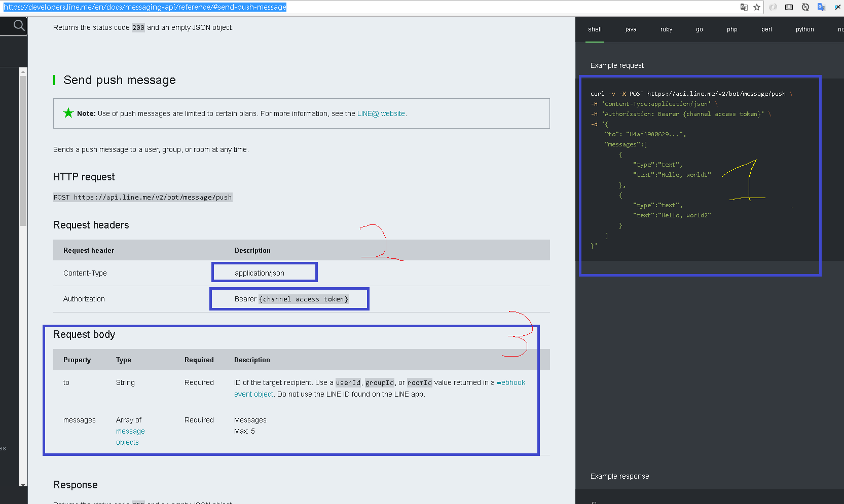Show the python code example
Image resolution: width=844 pixels, height=504 pixels.
coord(804,29)
